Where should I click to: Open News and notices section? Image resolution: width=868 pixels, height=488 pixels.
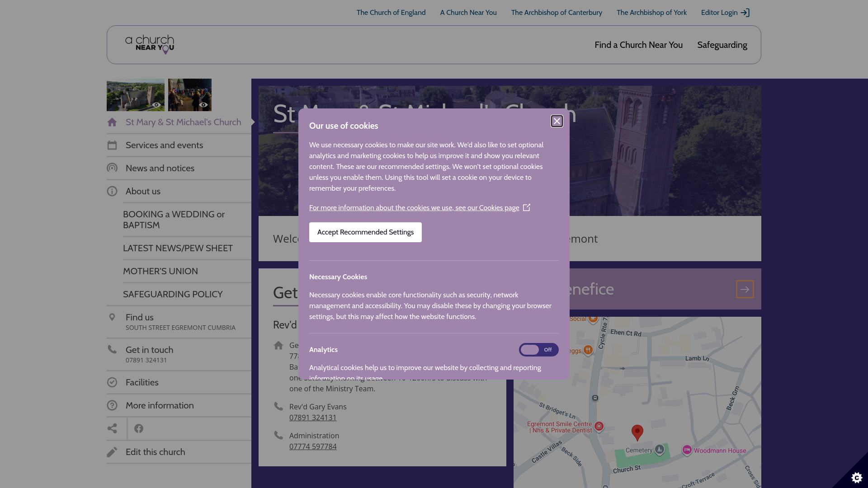click(x=179, y=168)
